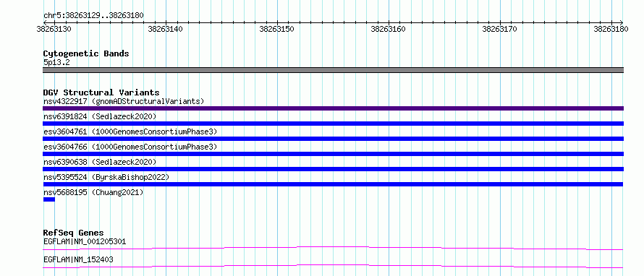Click ruler position label 38263140
The image size is (644, 276).
(x=166, y=29)
